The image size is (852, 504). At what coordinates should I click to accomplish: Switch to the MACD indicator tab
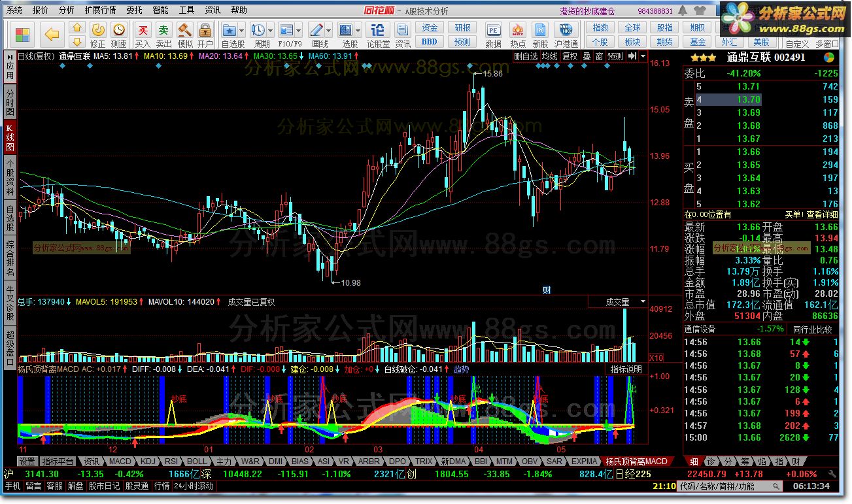(120, 462)
